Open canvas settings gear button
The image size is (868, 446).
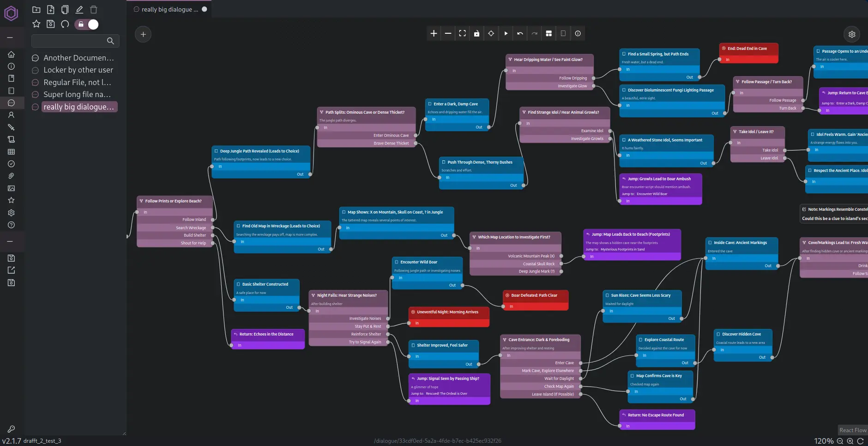pos(852,34)
